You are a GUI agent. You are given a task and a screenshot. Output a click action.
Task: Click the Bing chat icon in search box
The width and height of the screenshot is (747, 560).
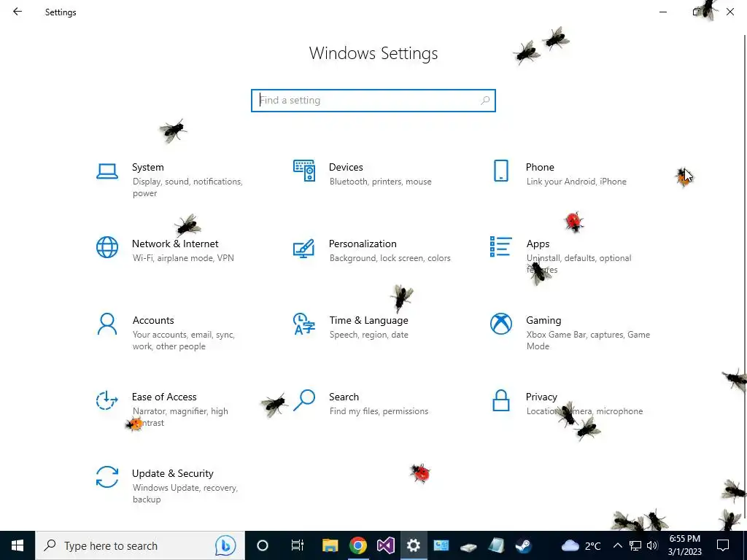(x=225, y=545)
